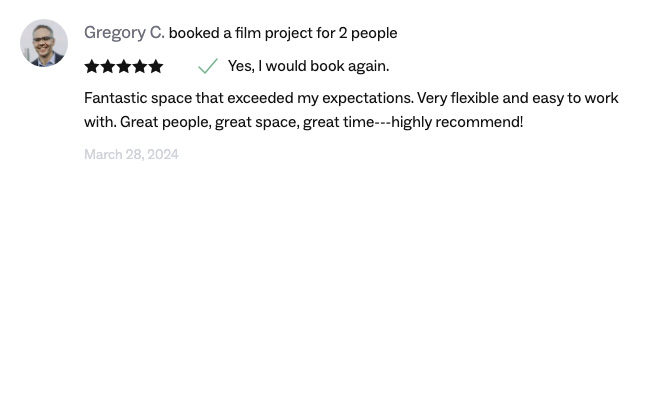Click the 'film project' booking text

click(274, 33)
